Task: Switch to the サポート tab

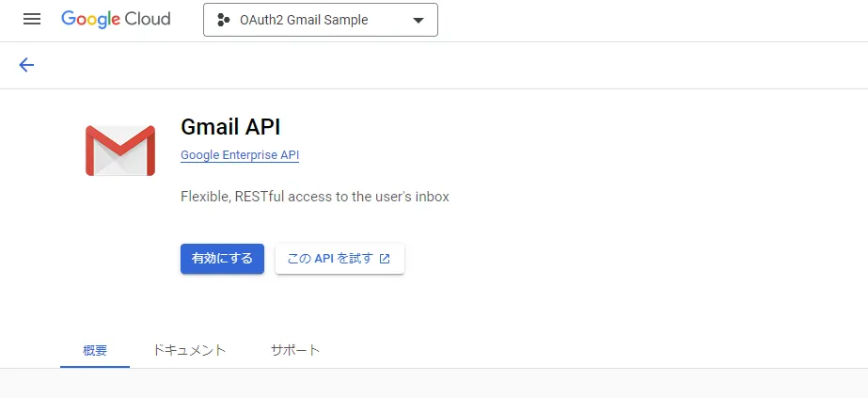Action: click(295, 350)
